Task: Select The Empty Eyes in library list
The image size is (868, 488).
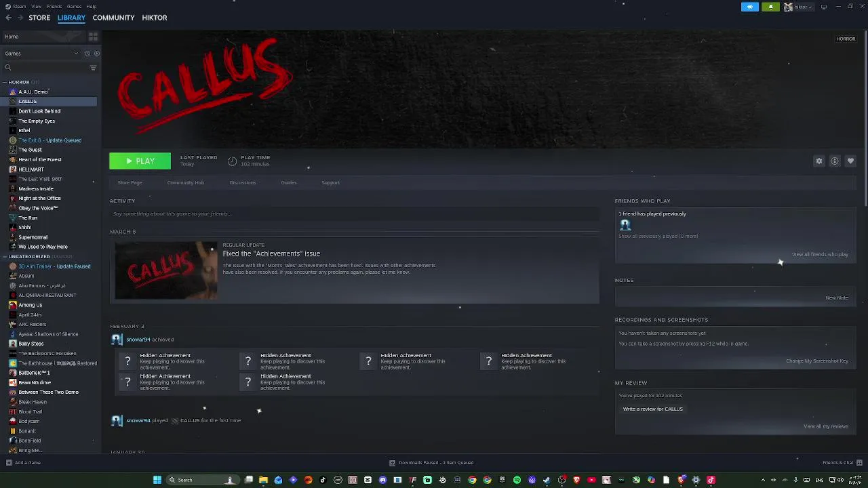Action: [37, 121]
